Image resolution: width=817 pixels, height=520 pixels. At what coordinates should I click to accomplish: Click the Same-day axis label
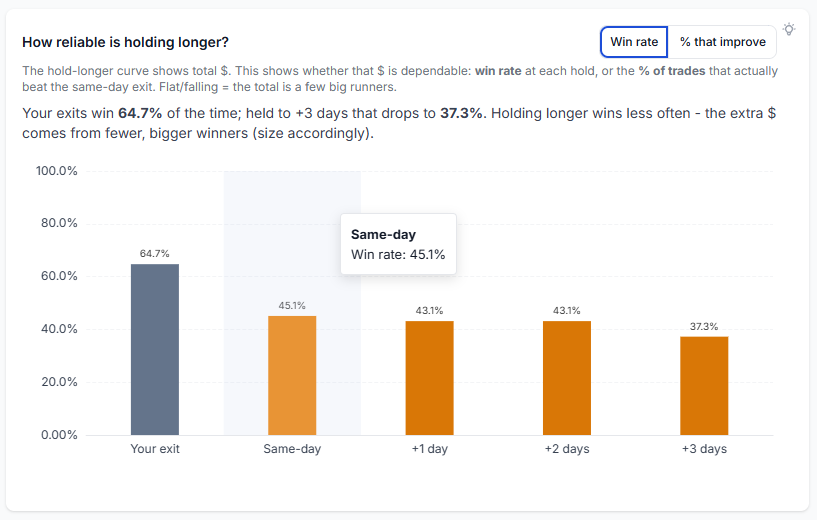click(292, 449)
